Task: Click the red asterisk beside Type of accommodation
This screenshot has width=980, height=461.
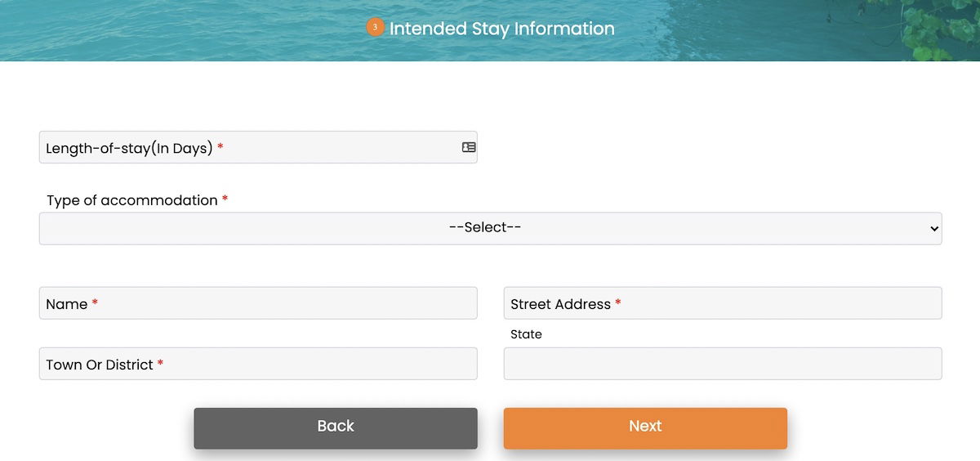Action: click(225, 199)
